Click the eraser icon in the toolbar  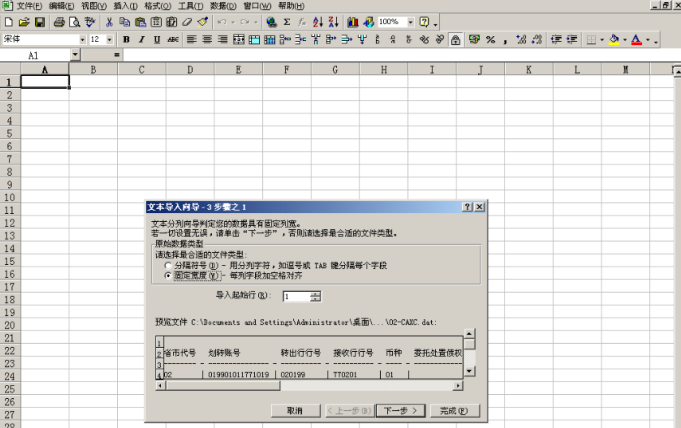pos(187,22)
